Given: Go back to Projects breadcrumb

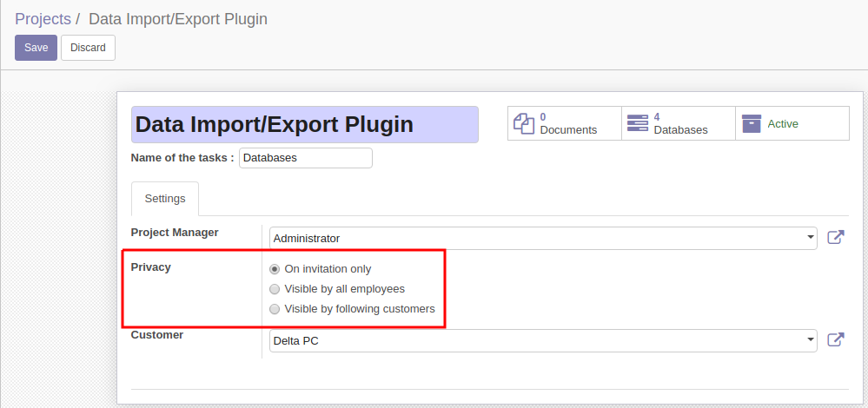Looking at the screenshot, I should pos(43,19).
